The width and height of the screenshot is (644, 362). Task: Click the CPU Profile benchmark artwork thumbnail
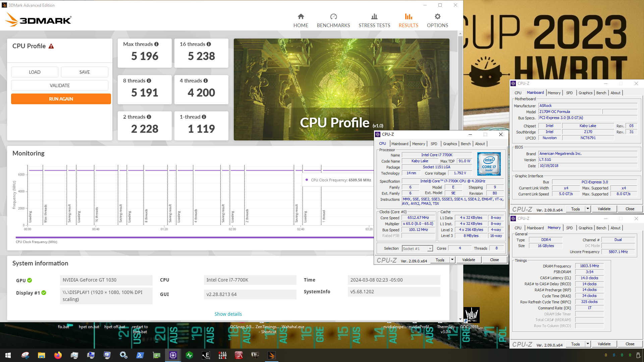[341, 89]
